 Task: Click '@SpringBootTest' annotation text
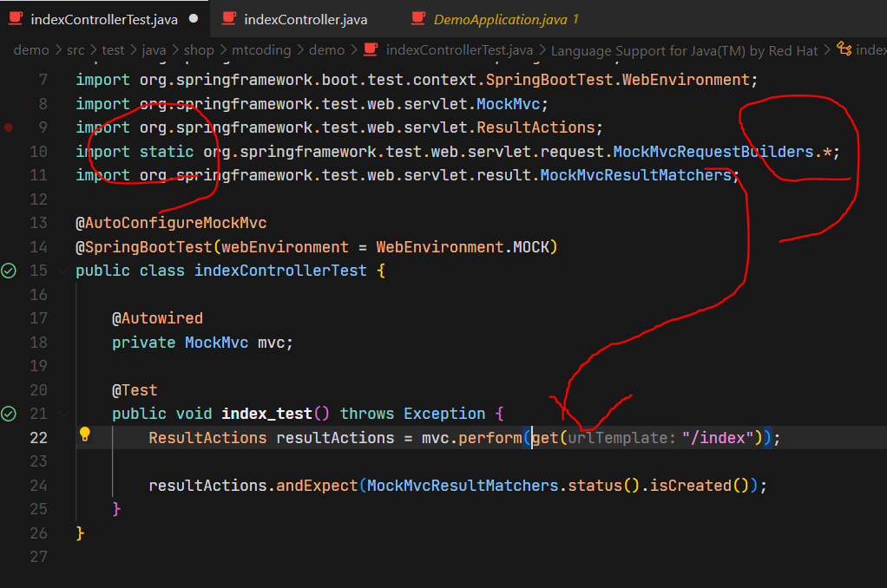pyautogui.click(x=144, y=247)
